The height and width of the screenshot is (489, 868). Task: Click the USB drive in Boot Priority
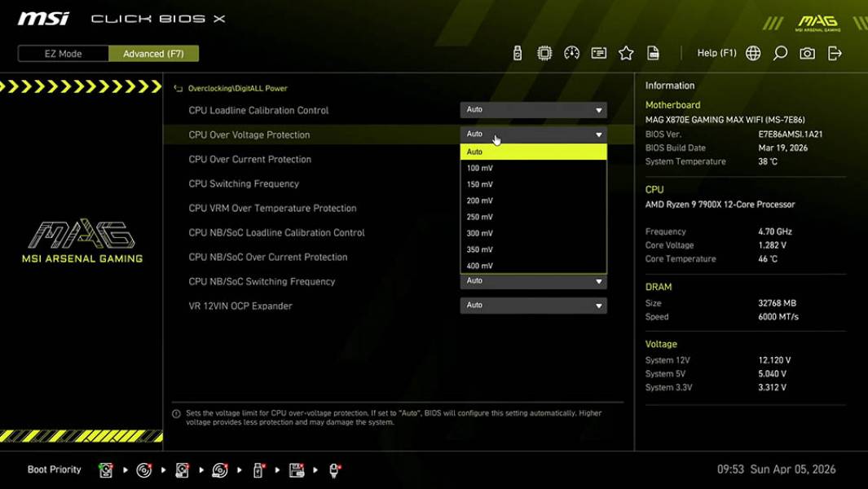click(x=257, y=469)
